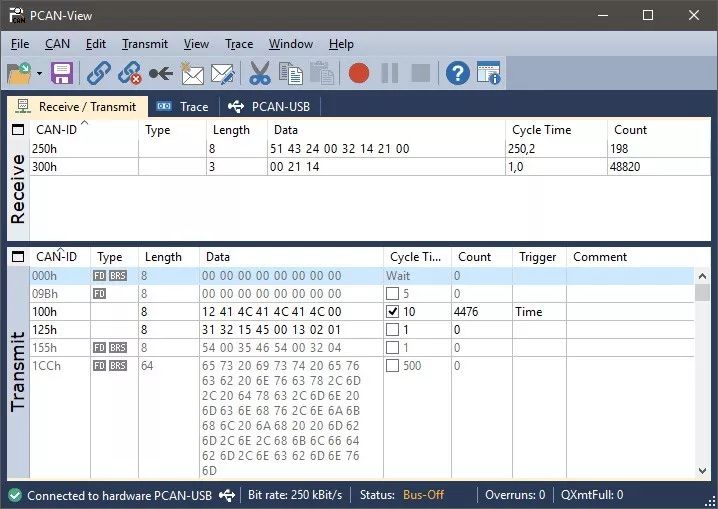Click the transmit list scrollbar thumb

702,292
